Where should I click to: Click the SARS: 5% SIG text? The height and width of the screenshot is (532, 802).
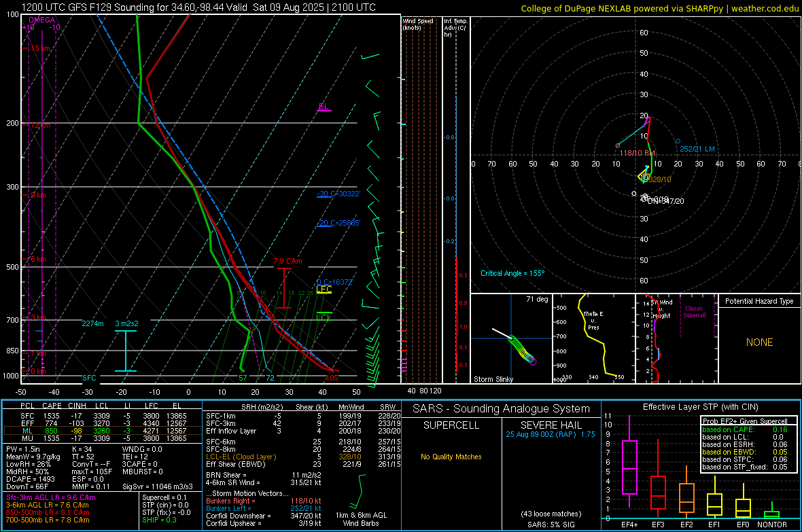(x=551, y=525)
